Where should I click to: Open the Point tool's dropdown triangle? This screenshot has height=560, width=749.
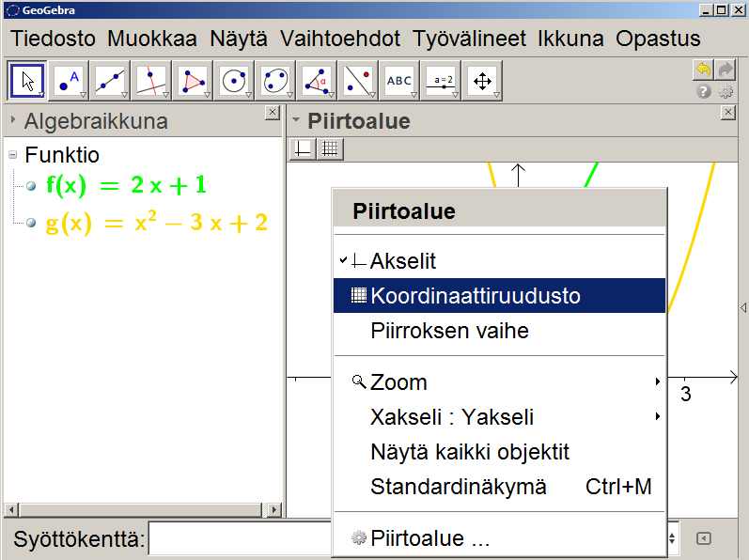point(83,95)
